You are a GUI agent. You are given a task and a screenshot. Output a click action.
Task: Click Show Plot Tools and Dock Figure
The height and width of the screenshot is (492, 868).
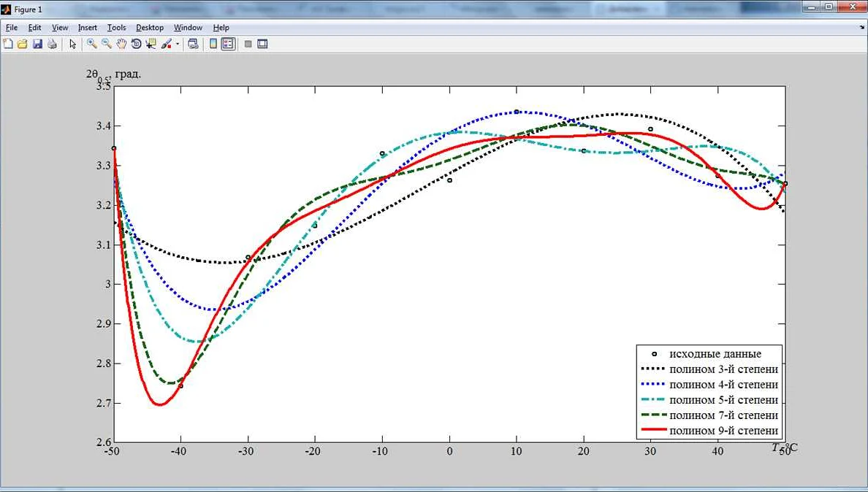pyautogui.click(x=262, y=44)
